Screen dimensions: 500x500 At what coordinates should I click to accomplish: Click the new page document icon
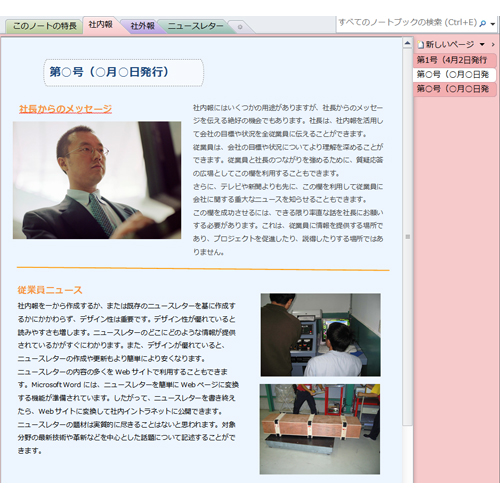[x=421, y=44]
